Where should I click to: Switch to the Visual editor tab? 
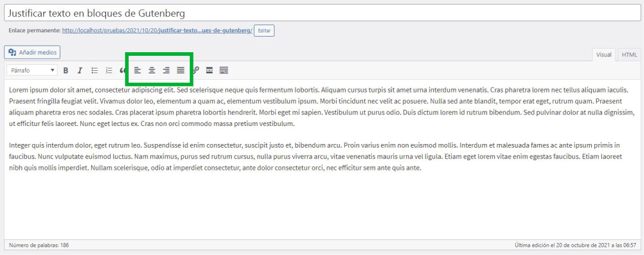[604, 55]
